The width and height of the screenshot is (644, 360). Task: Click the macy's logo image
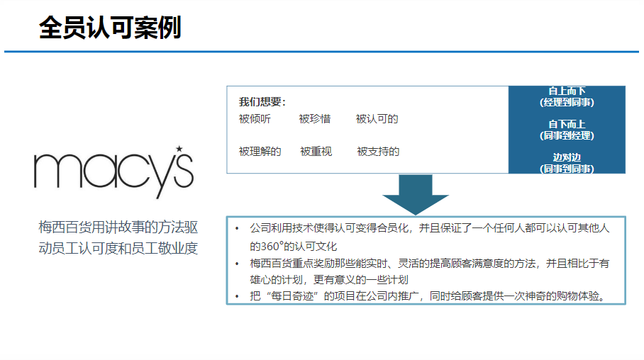[x=113, y=172]
